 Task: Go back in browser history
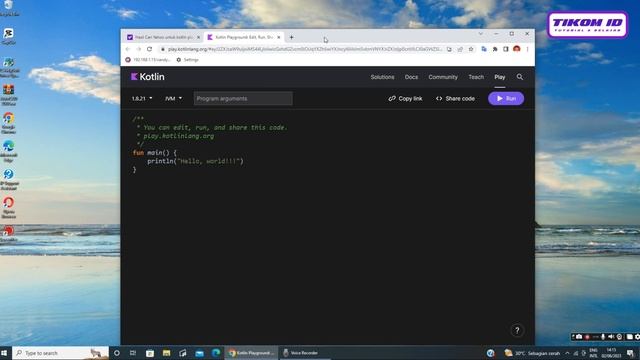(x=128, y=49)
